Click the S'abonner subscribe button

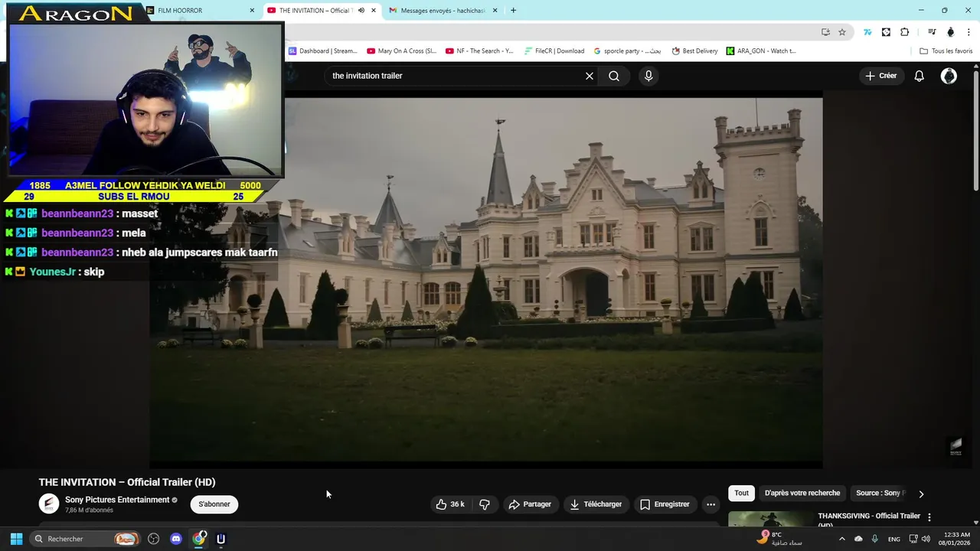214,504
